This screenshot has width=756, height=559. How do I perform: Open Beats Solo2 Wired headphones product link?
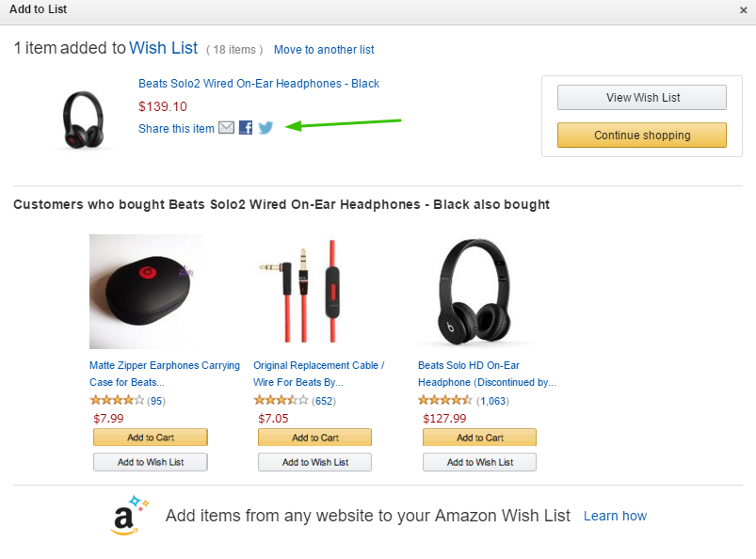(x=259, y=84)
